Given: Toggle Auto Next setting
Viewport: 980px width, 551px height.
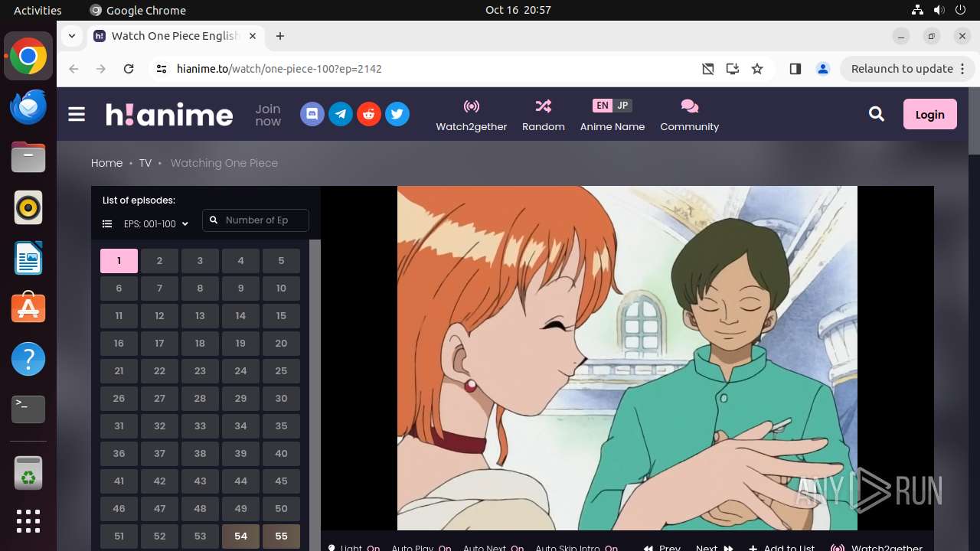Looking at the screenshot, I should (x=493, y=546).
